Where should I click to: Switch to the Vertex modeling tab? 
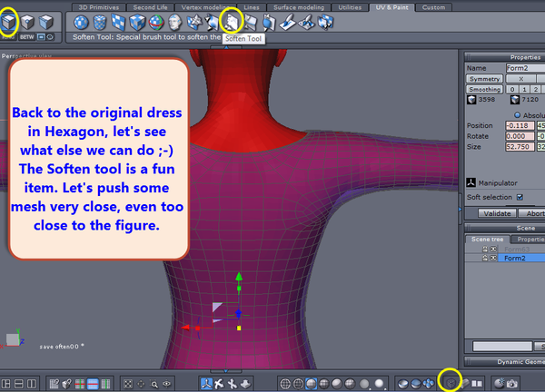(206, 7)
